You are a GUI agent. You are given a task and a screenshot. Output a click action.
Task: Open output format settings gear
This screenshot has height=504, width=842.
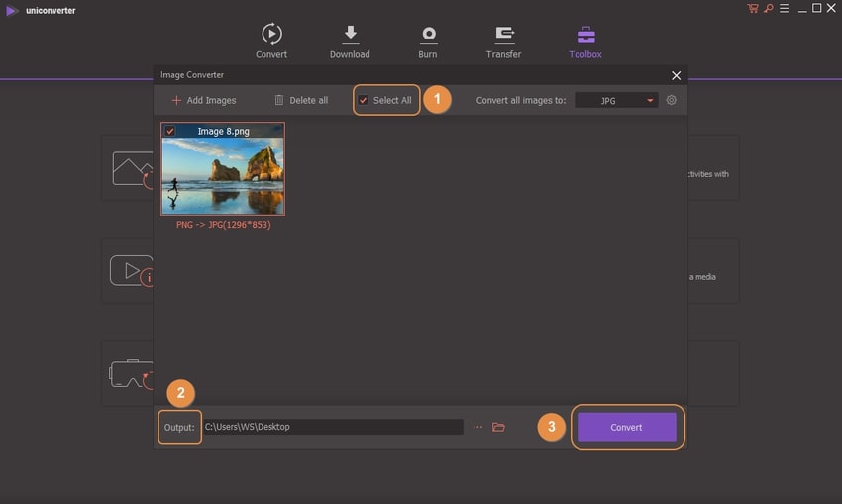coord(672,100)
